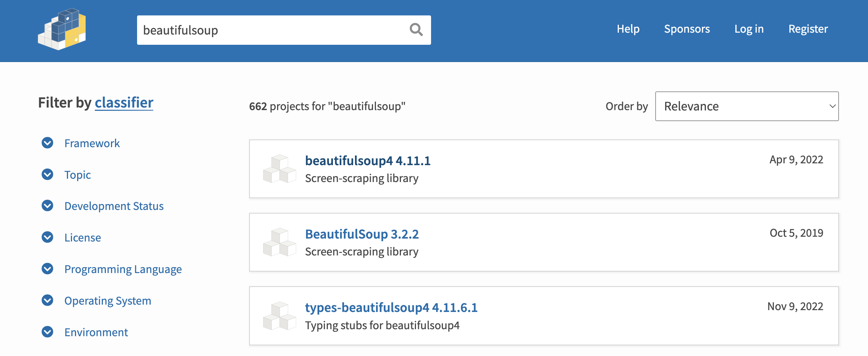The height and width of the screenshot is (356, 868).
Task: Click the date Nov 9, 2022
Action: tap(795, 306)
